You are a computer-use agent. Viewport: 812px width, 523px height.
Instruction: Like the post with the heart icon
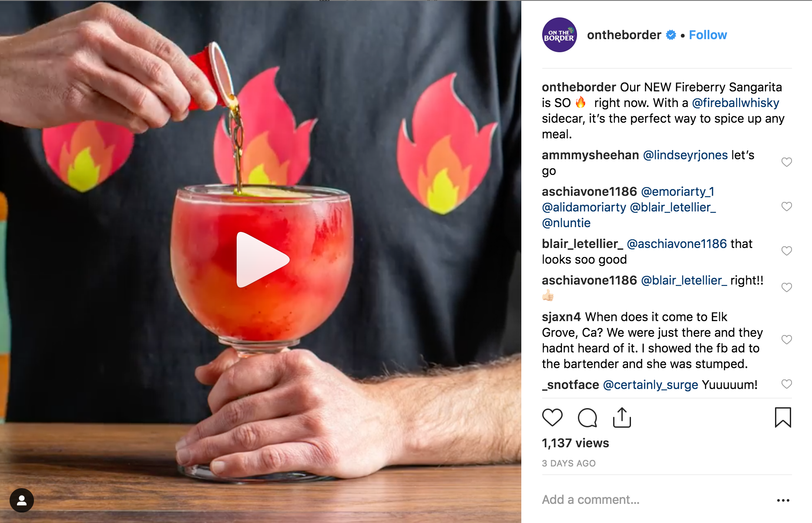[552, 418]
